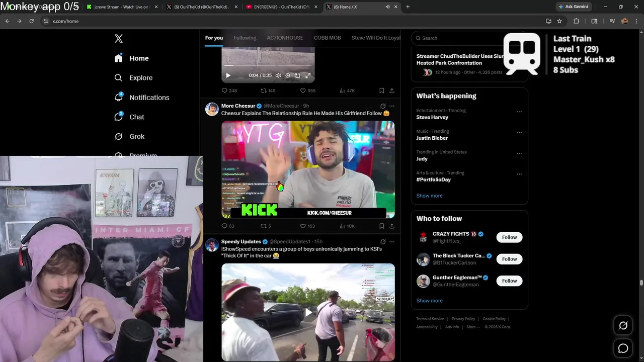Show more under Who to follow

429,301
